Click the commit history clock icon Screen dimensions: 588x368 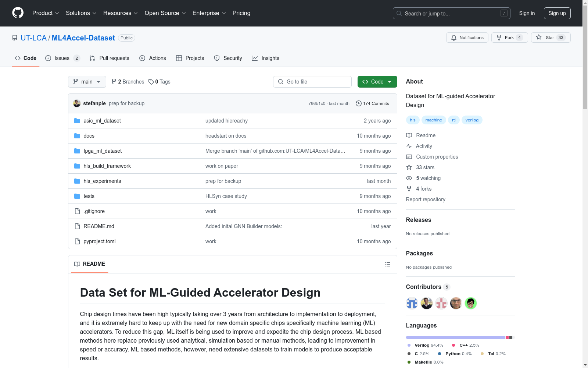click(x=359, y=103)
